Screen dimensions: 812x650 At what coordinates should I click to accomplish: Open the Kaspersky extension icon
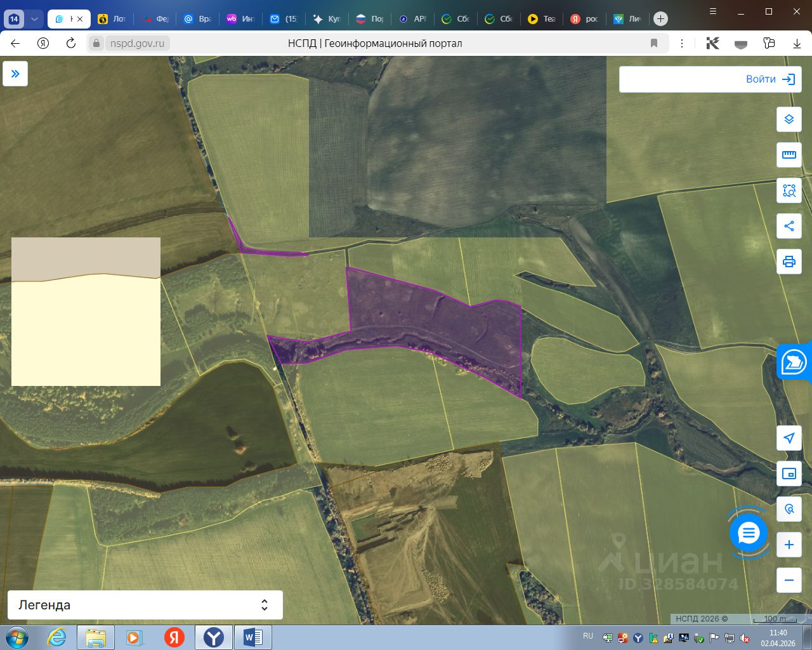(713, 43)
